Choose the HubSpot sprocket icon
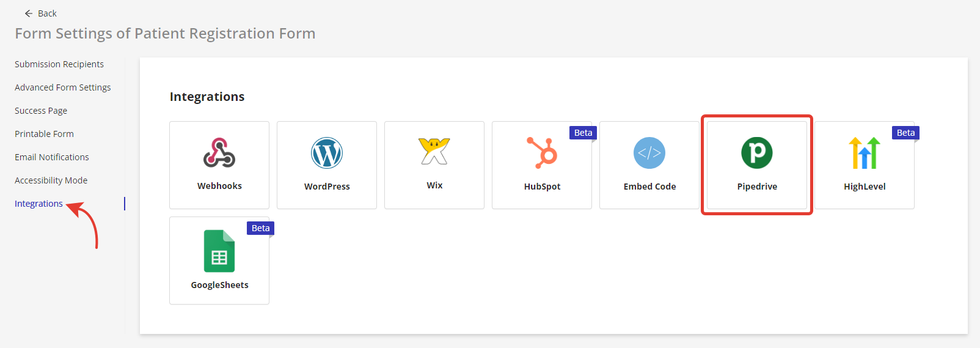This screenshot has height=348, width=980. pyautogui.click(x=542, y=152)
